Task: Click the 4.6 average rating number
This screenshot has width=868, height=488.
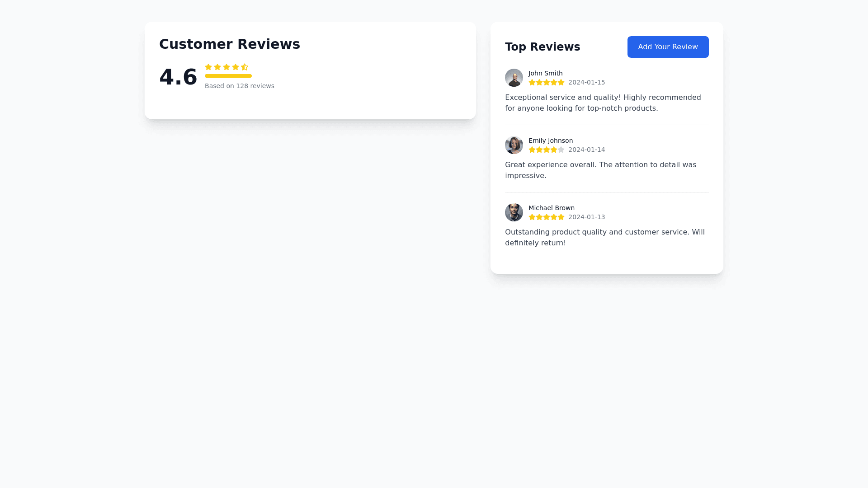Action: click(178, 77)
